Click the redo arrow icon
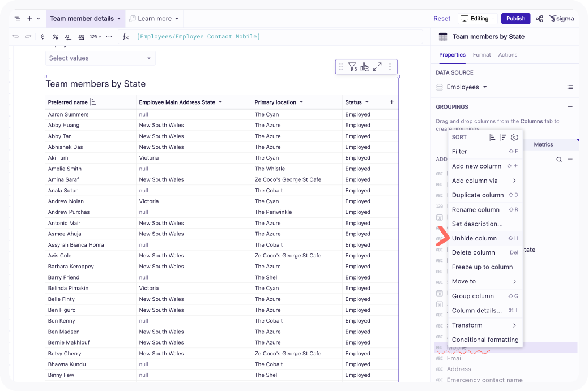 click(x=28, y=37)
